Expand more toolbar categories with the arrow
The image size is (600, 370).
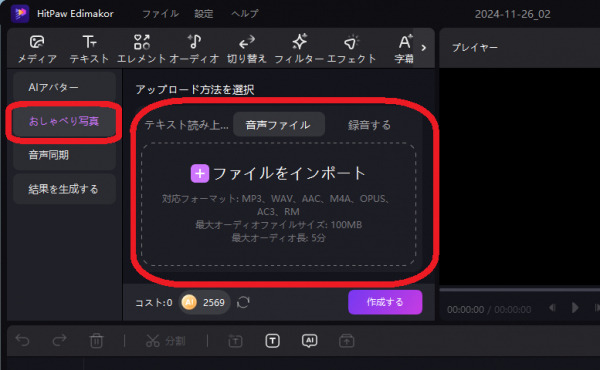(424, 48)
